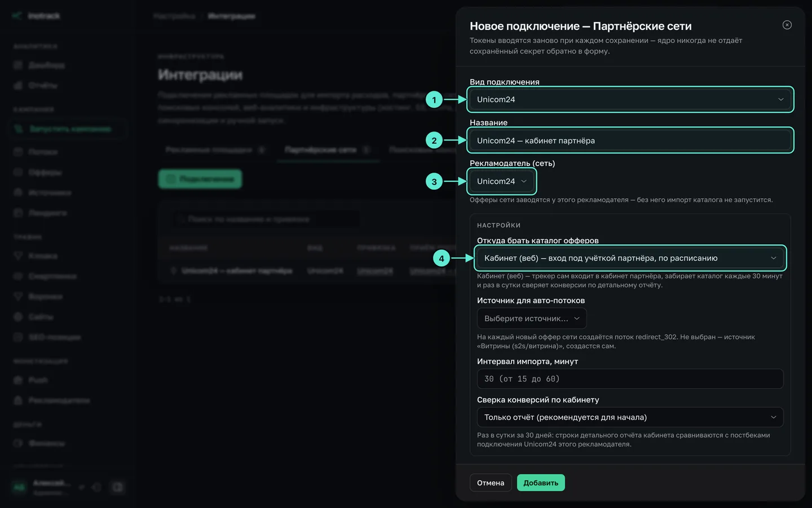Focus the search field above the connections table

[265, 219]
